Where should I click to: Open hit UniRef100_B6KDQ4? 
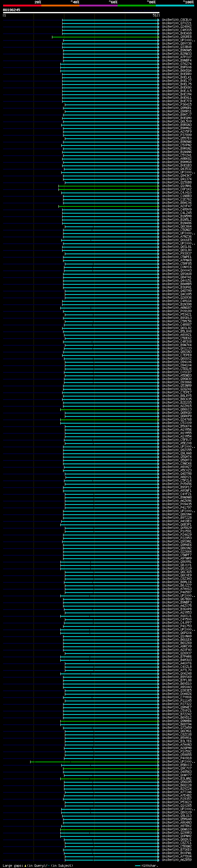tap(176, 71)
